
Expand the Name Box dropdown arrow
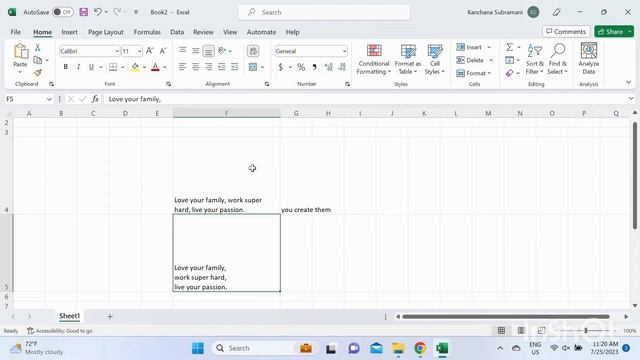click(x=49, y=99)
